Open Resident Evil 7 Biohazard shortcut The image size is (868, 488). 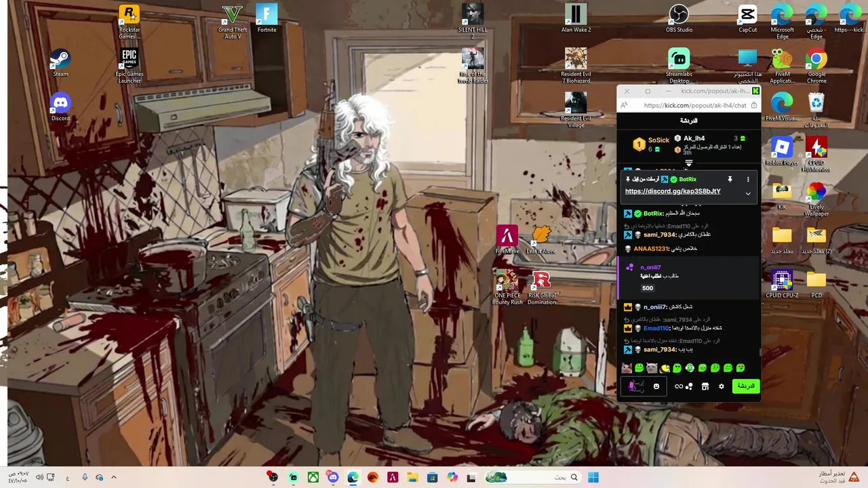tap(576, 66)
